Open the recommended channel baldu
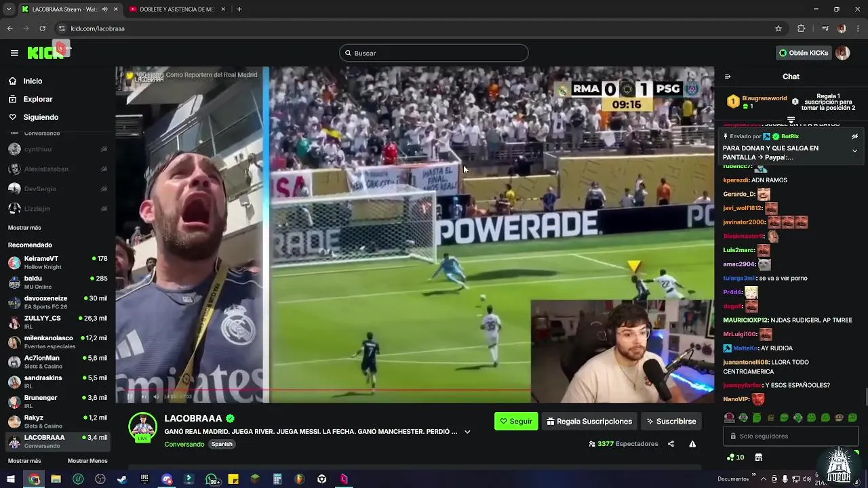 pos(58,282)
